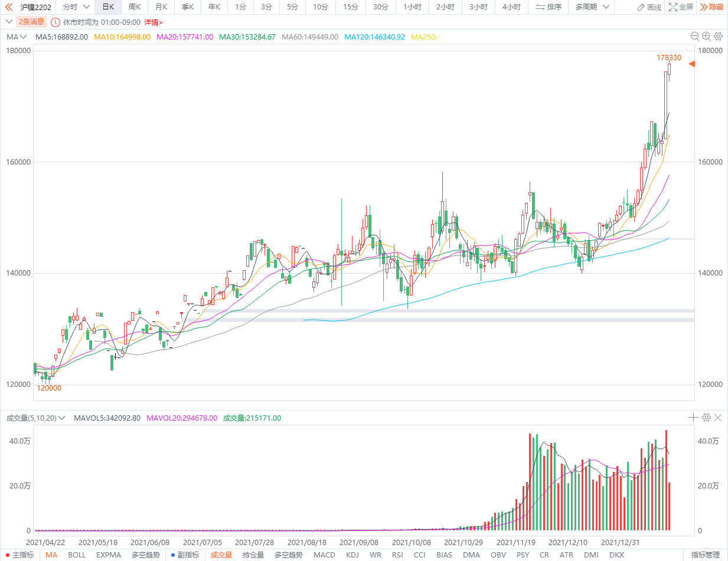
Task: Select MACD indicator tab
Action: click(324, 555)
